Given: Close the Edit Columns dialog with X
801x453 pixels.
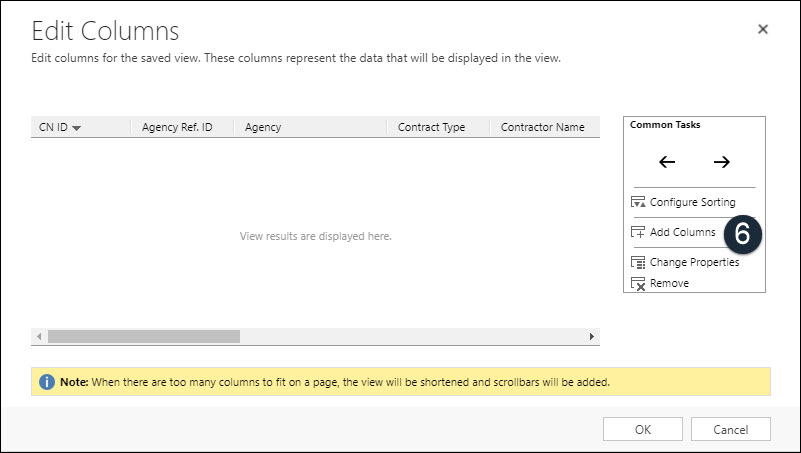Looking at the screenshot, I should tap(763, 29).
